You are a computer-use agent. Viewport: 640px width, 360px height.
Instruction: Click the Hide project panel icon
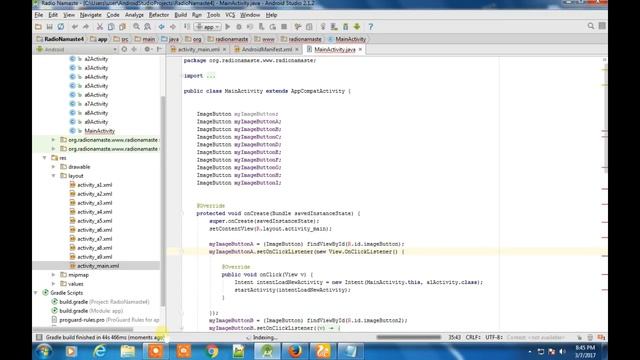coord(159,49)
